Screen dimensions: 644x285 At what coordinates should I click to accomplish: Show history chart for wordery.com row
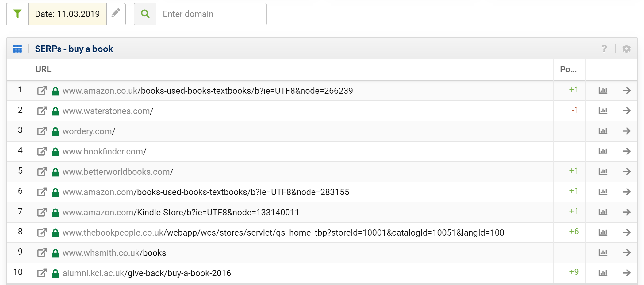click(x=603, y=131)
